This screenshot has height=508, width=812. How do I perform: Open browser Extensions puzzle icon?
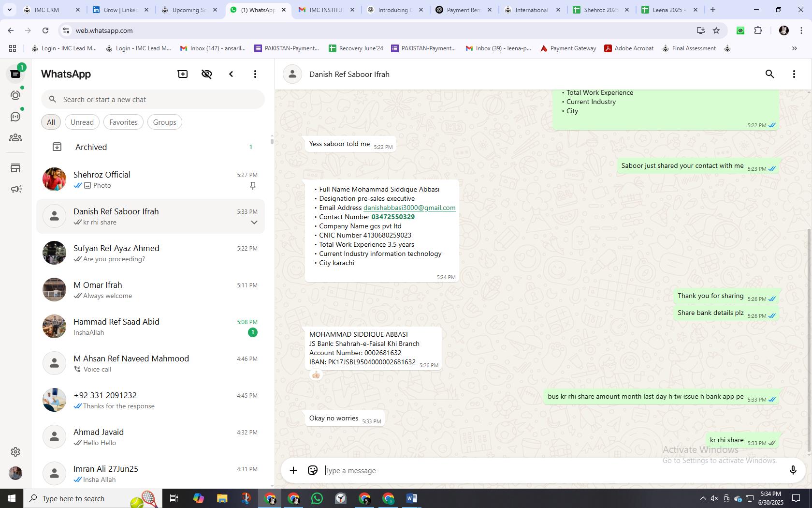pyautogui.click(x=758, y=30)
